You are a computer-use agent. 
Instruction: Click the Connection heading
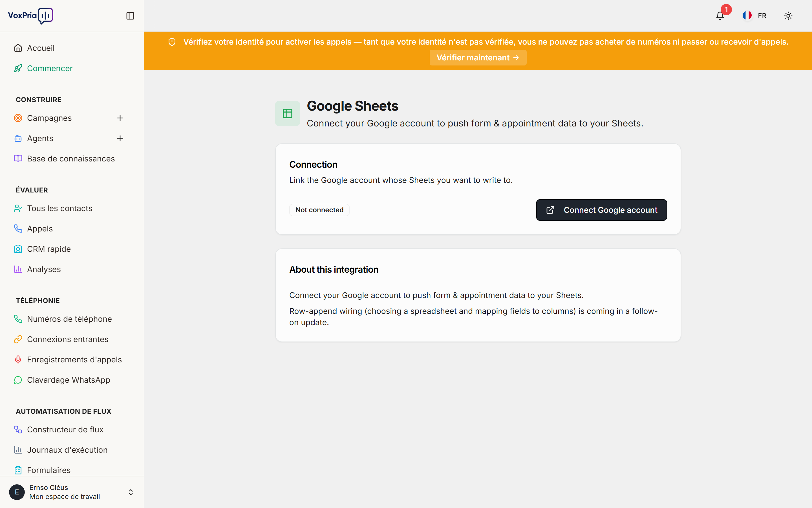(x=314, y=165)
